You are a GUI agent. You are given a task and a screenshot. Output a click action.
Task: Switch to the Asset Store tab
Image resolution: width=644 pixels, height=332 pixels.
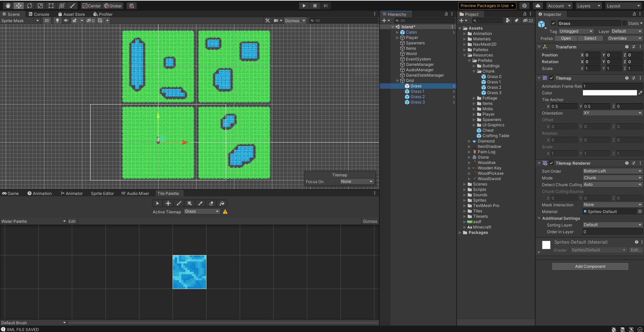pos(72,14)
